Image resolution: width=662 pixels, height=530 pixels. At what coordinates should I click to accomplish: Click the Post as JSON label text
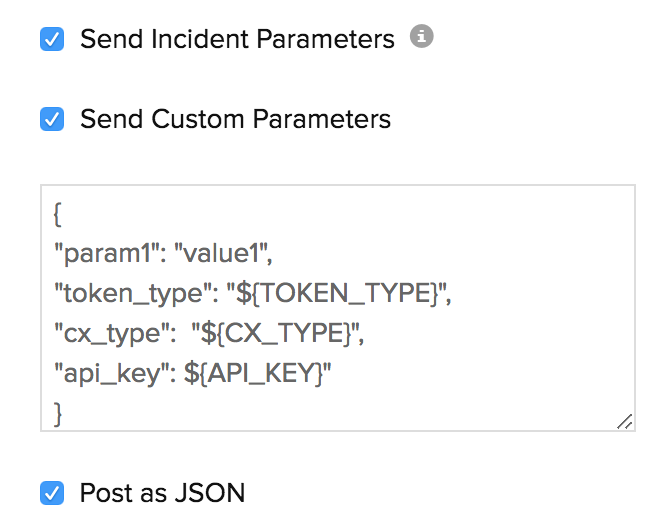coord(162,493)
